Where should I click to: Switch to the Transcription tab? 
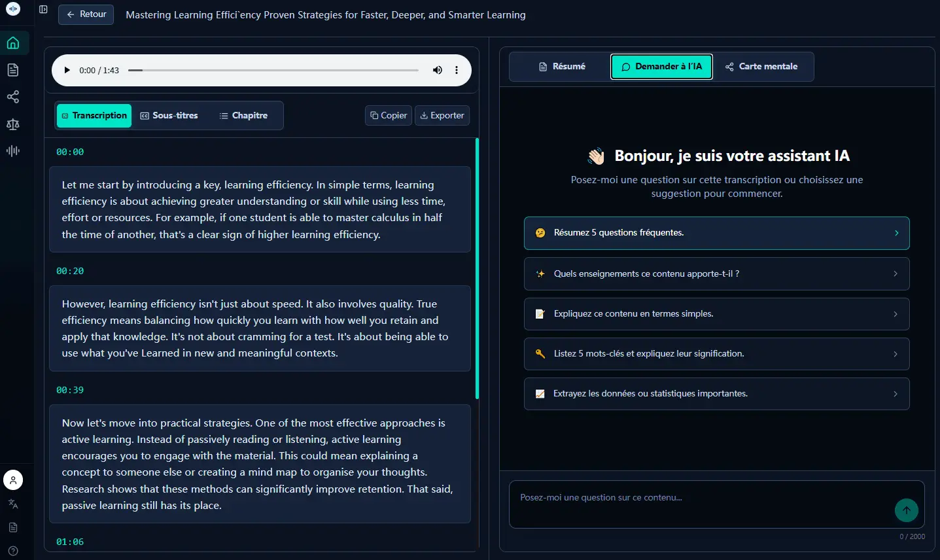94,116
